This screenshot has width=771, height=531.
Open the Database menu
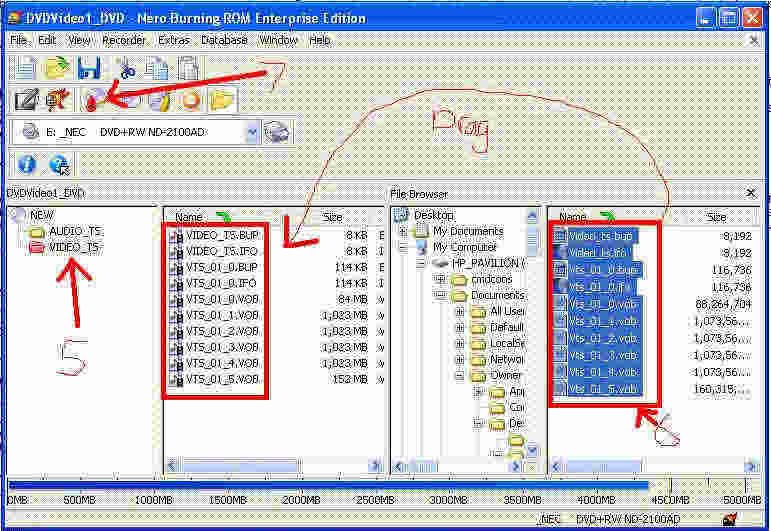pos(224,40)
